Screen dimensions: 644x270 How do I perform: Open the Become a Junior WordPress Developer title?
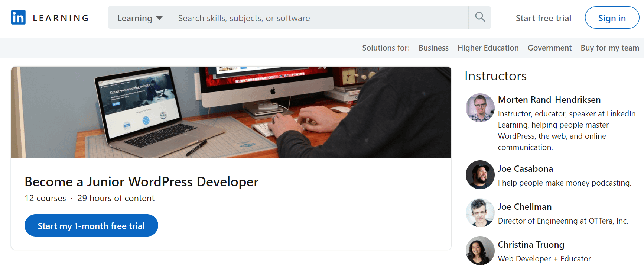click(141, 182)
